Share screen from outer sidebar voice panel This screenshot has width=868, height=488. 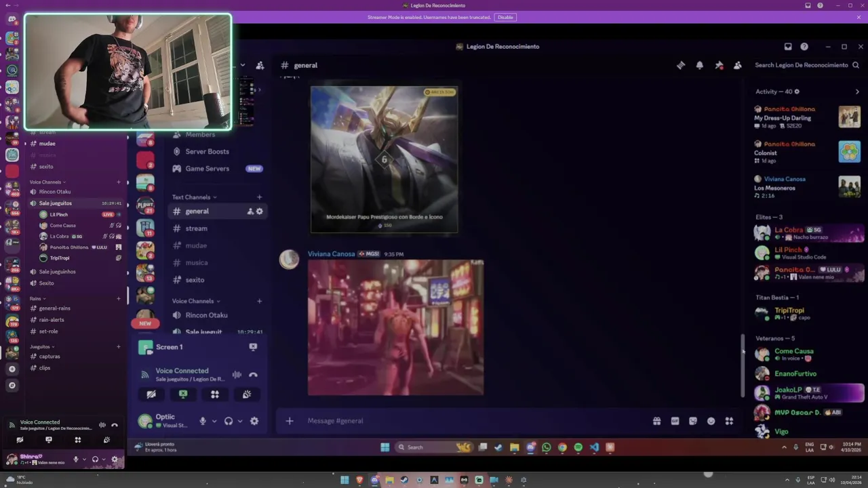[x=49, y=440]
